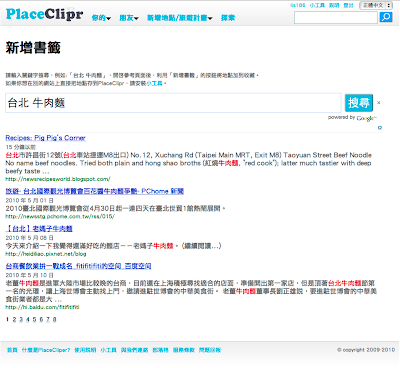The width and height of the screenshot is (400, 368).
Task: Go to results page 7
Action: click(48, 319)
